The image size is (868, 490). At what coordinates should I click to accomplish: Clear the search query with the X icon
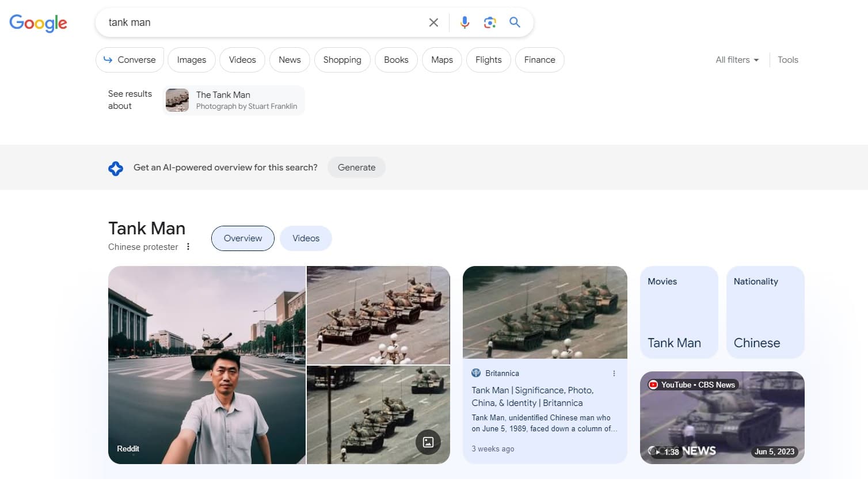coord(433,22)
